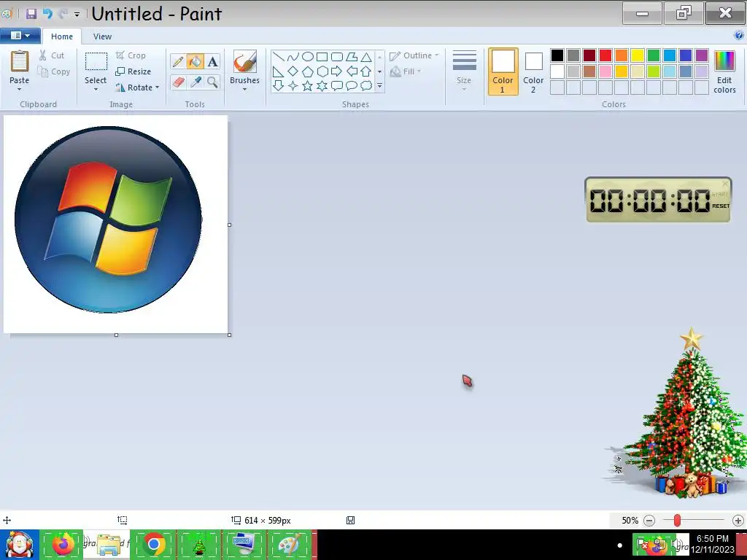Choose the Cloud callout shape
The image size is (747, 560).
coord(366,86)
